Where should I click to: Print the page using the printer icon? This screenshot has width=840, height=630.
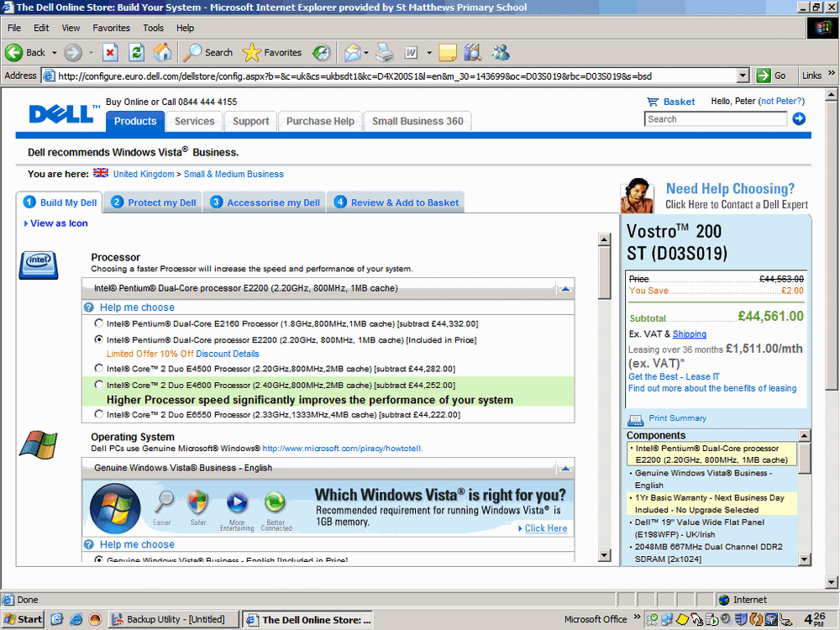[x=385, y=52]
